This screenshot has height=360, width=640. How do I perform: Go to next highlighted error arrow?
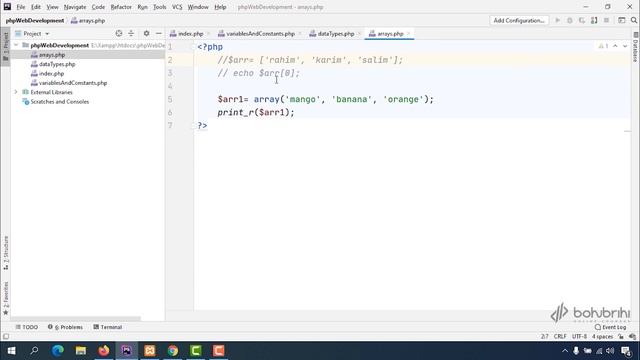(625, 46)
